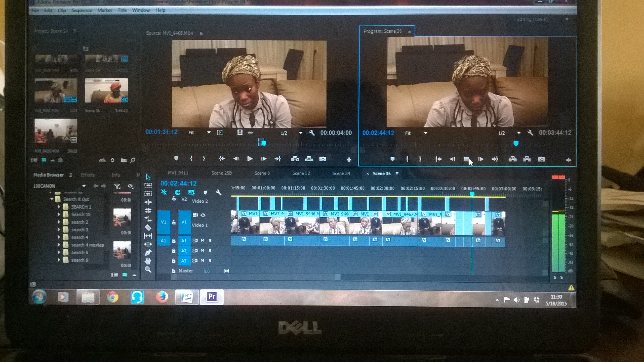Image resolution: width=644 pixels, height=362 pixels.
Task: Open Program monitor playback resolution dropdown
Action: click(x=519, y=133)
